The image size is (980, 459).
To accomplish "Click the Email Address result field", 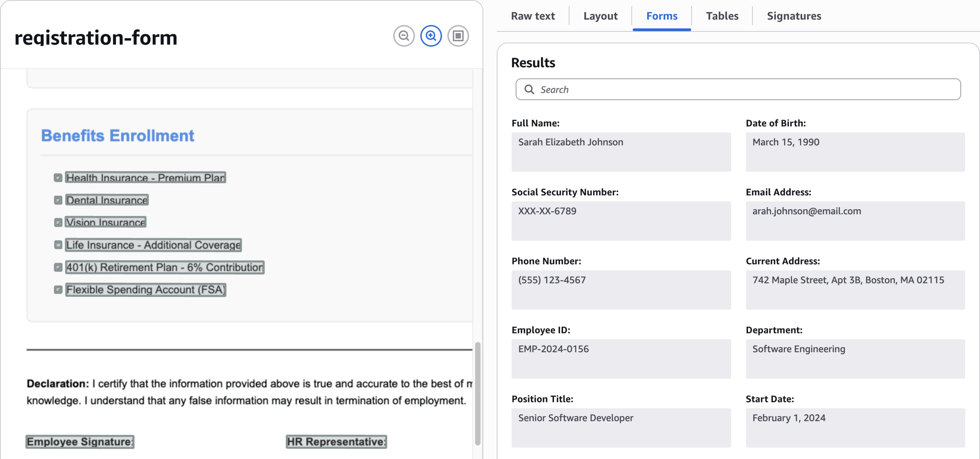I will pos(855,221).
